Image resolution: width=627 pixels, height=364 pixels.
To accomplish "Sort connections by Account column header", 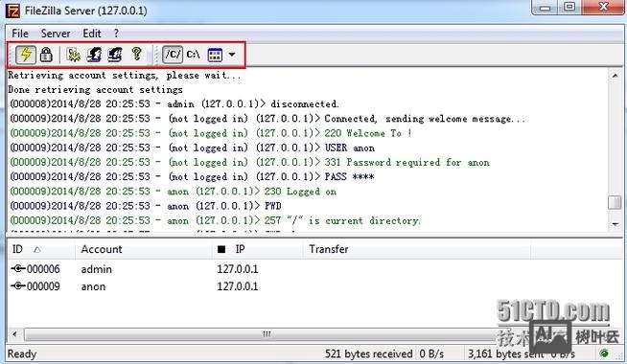I will 143,249.
